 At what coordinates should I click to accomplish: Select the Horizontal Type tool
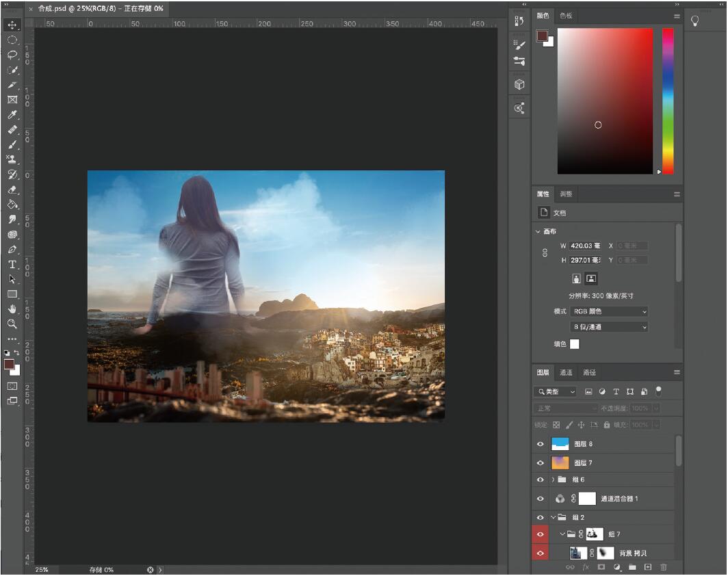(x=12, y=264)
